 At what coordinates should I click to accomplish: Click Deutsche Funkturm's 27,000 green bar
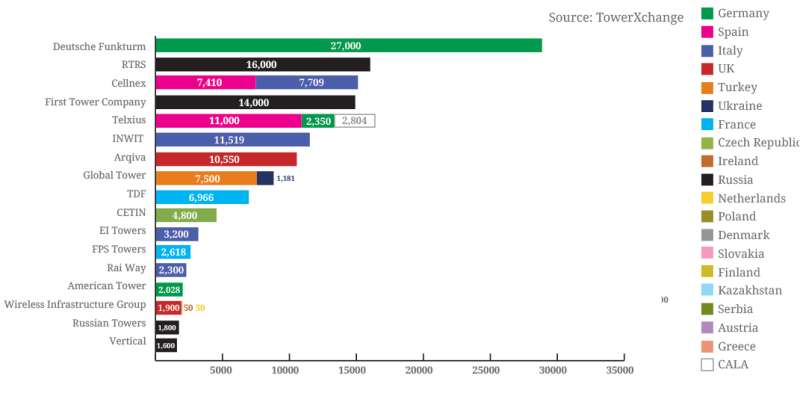tap(348, 45)
